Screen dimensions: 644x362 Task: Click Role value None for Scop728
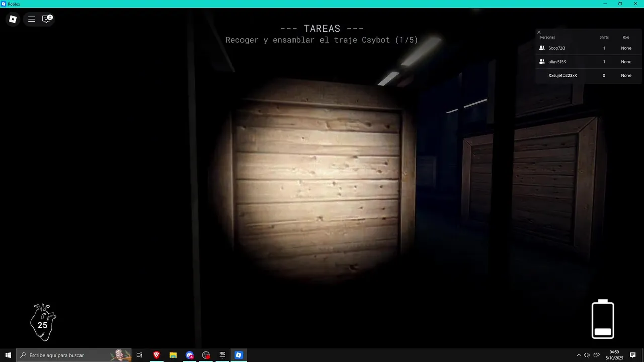tap(626, 48)
